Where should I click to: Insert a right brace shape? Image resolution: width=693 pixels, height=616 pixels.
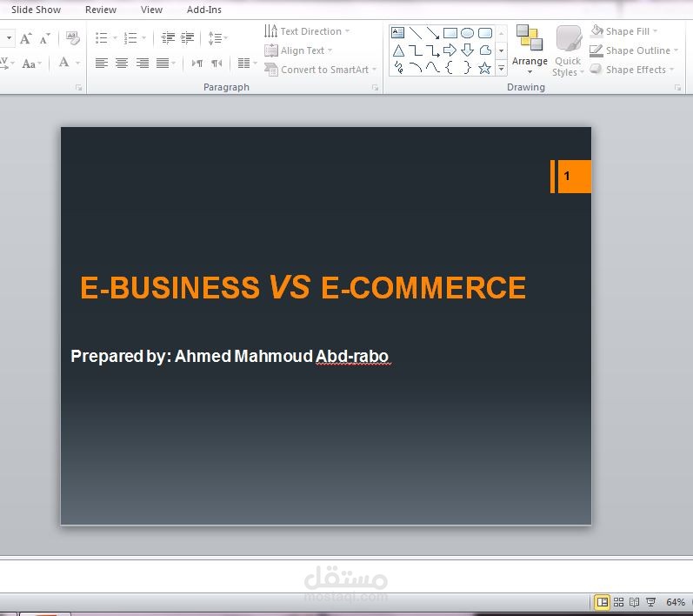(x=467, y=68)
